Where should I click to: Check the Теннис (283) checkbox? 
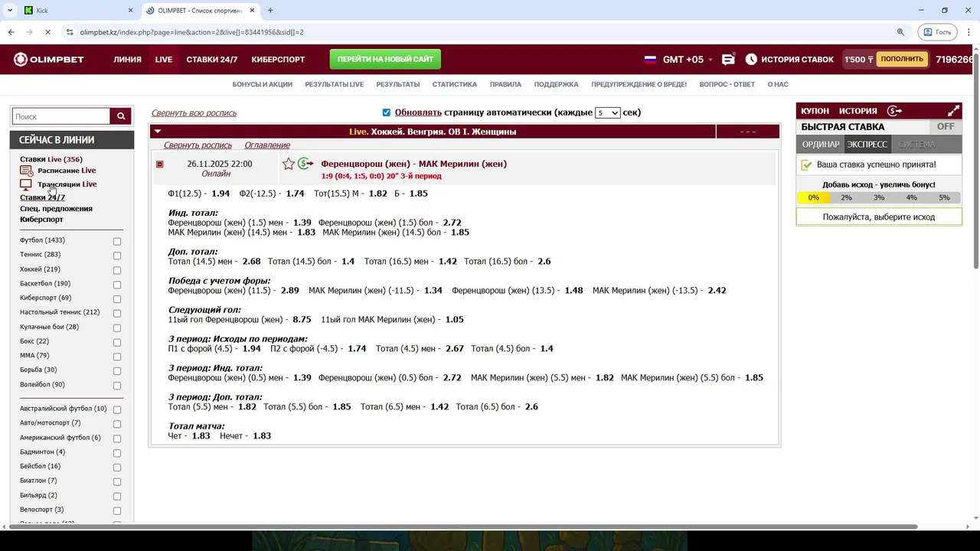tap(117, 256)
